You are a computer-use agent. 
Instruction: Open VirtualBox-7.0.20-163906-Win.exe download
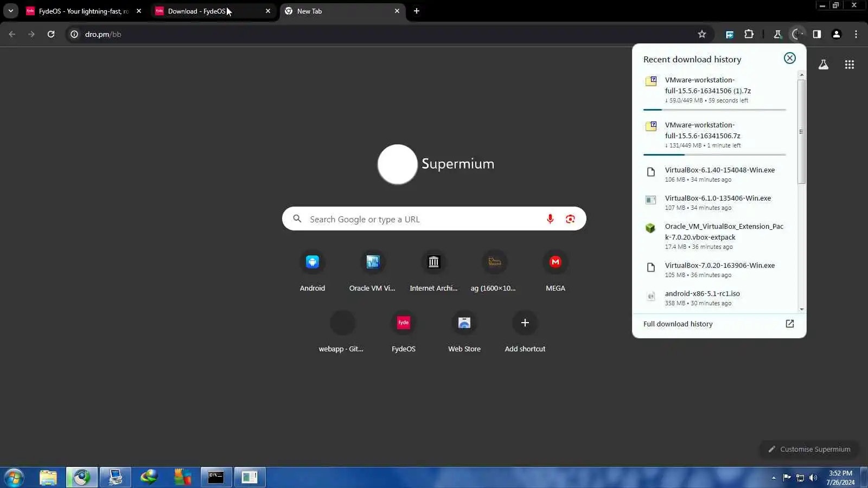point(714,269)
